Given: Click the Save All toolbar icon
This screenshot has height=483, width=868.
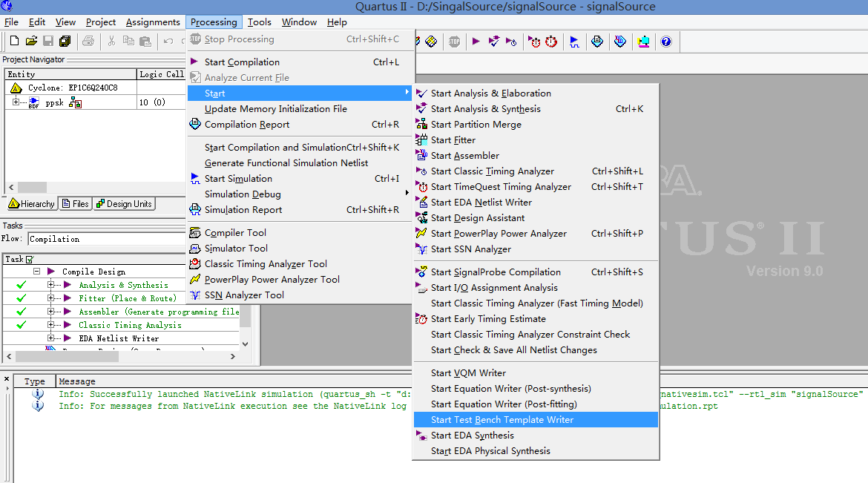Looking at the screenshot, I should pos(65,41).
